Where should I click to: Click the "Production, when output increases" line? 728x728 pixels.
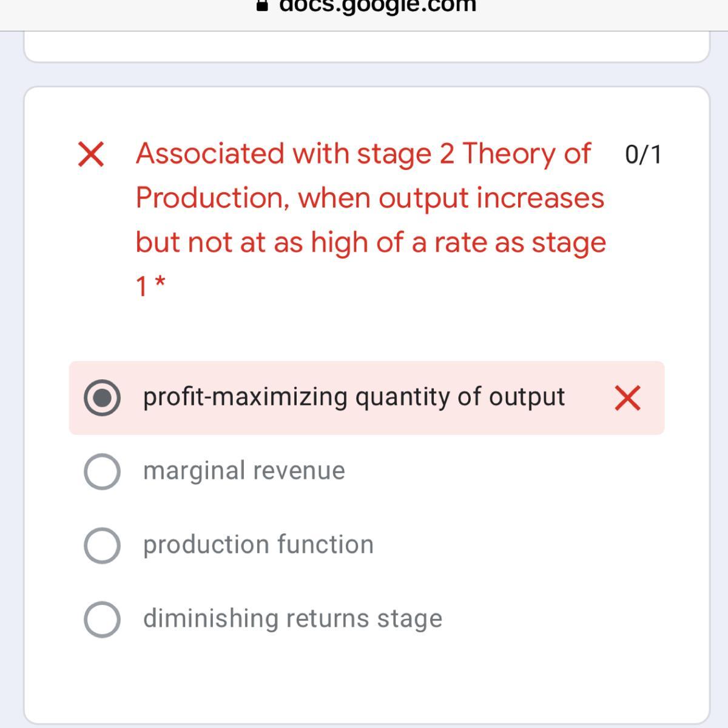[x=369, y=198]
